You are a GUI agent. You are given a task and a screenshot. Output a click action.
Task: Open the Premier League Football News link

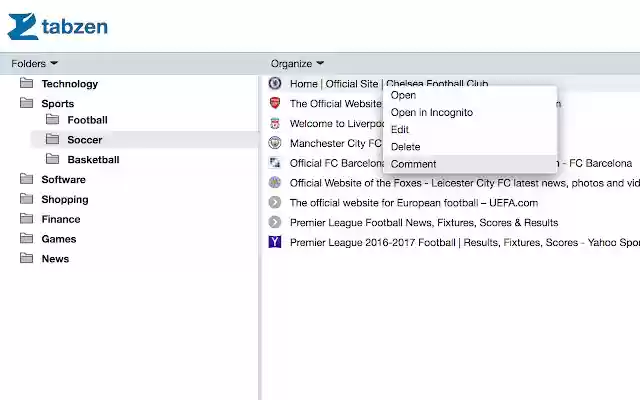pos(424,222)
